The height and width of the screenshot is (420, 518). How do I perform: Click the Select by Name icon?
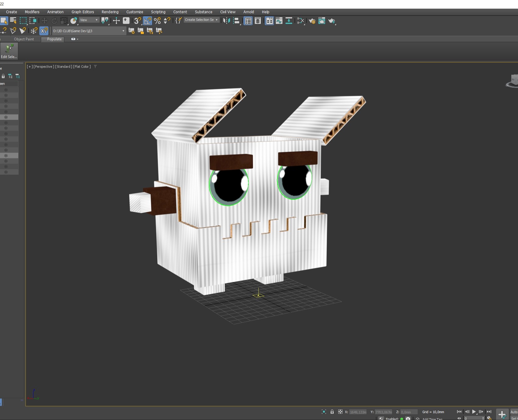[x=13, y=21]
